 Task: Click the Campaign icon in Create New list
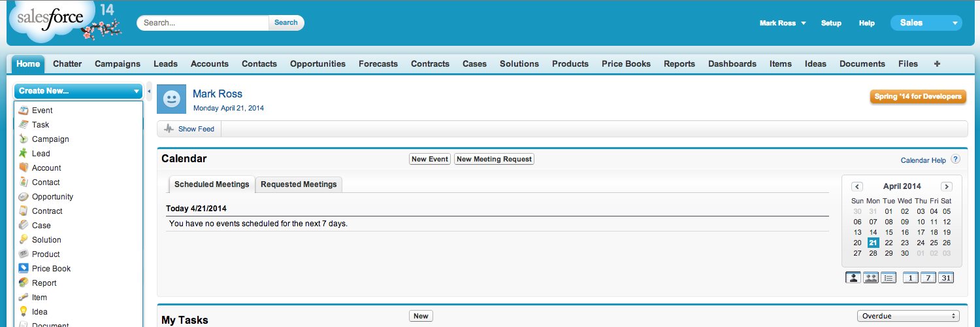coord(24,139)
